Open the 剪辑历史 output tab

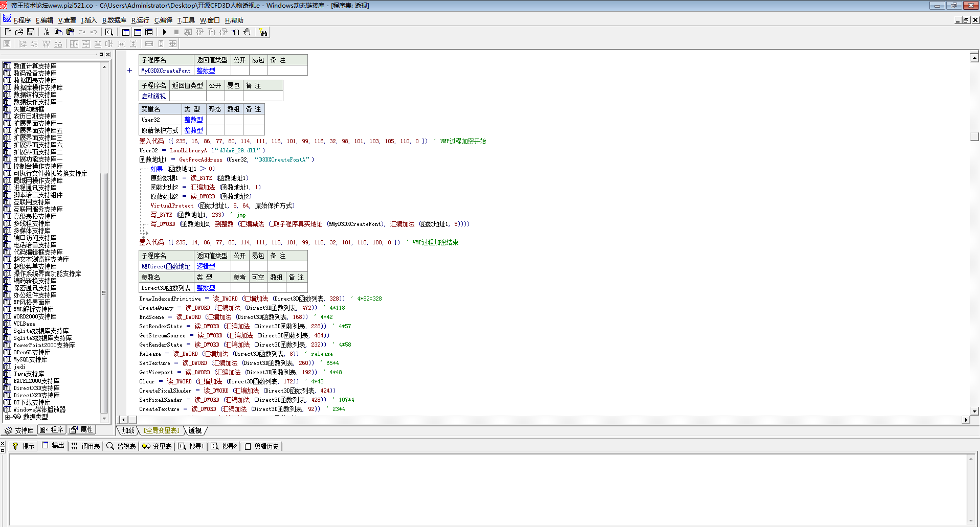click(262, 446)
